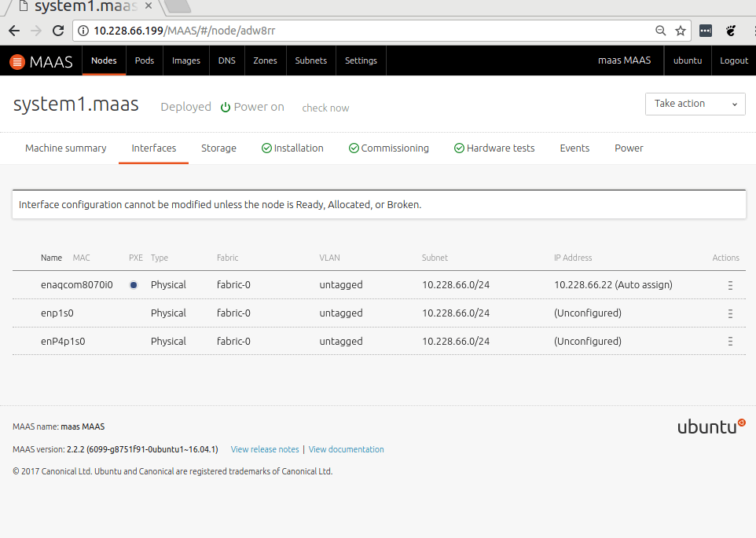
Task: Open the ubuntu user page
Action: (688, 60)
